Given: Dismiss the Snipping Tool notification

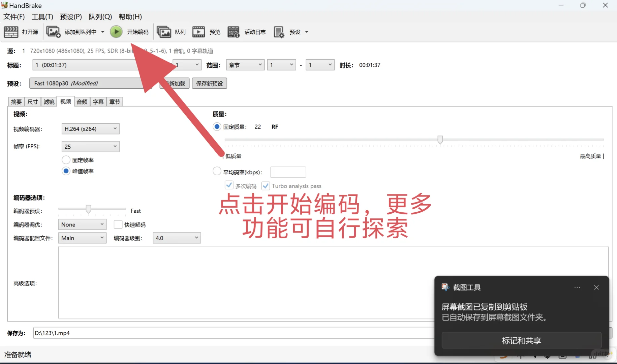Looking at the screenshot, I should 596,287.
